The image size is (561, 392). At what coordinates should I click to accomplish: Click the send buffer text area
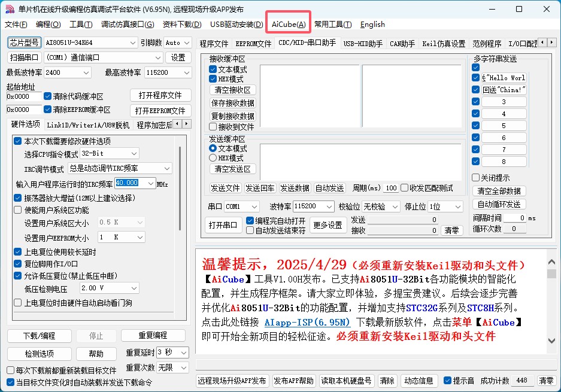pyautogui.click(x=360, y=162)
